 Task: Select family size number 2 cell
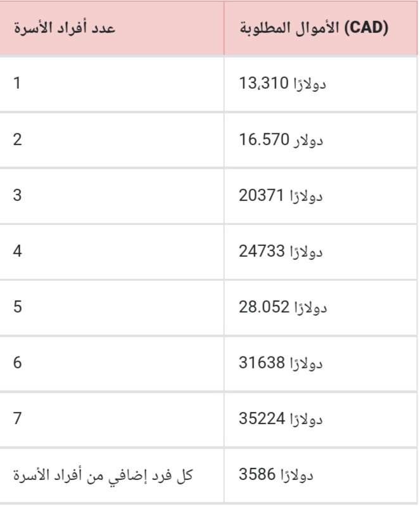point(111,140)
